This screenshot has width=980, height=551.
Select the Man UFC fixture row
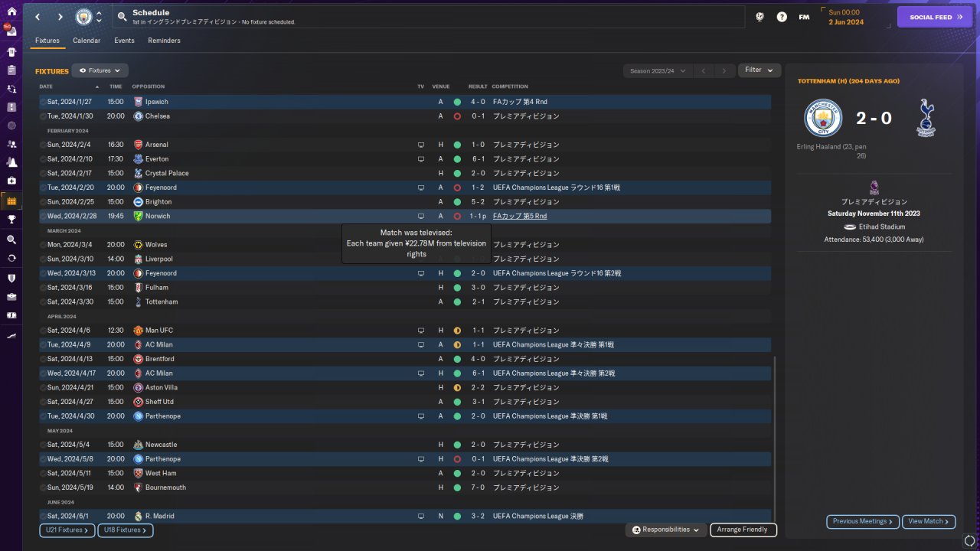405,331
